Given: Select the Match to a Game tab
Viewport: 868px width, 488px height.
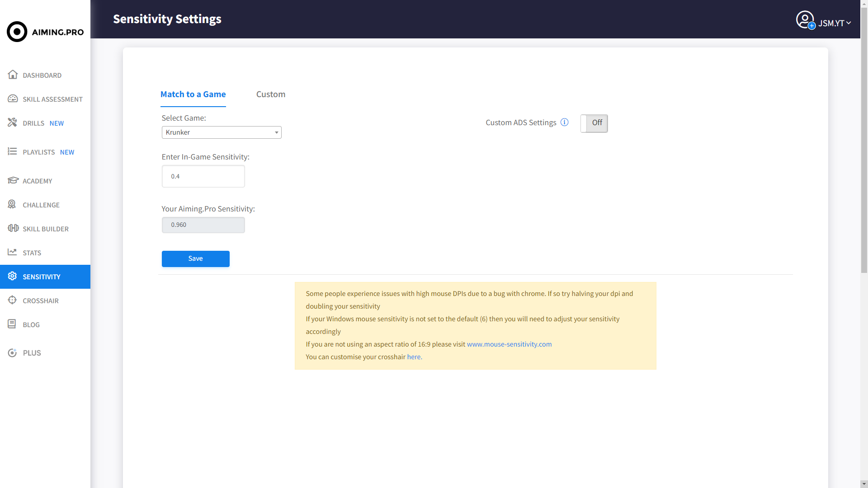Looking at the screenshot, I should (x=193, y=94).
